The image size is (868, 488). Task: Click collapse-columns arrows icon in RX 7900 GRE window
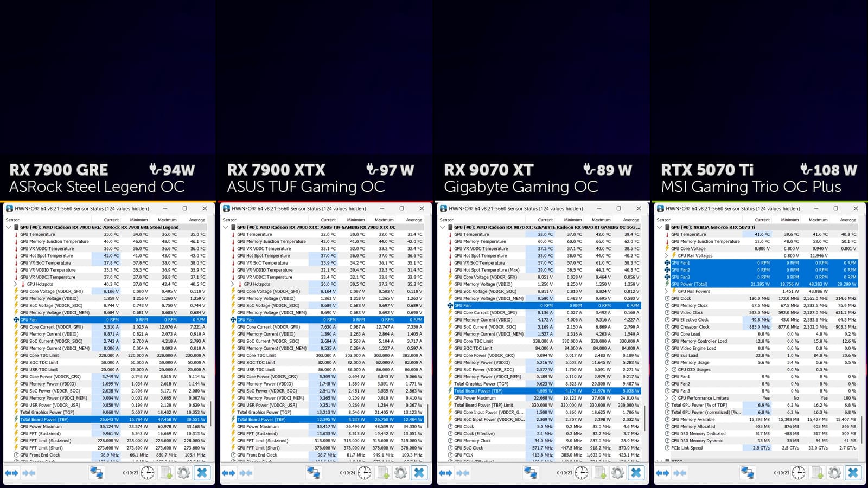29,473
